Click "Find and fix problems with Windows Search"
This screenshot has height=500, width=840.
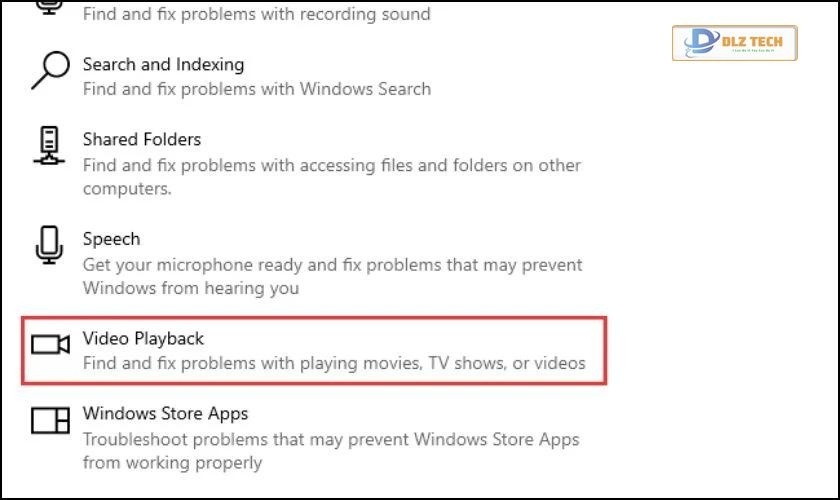[256, 89]
